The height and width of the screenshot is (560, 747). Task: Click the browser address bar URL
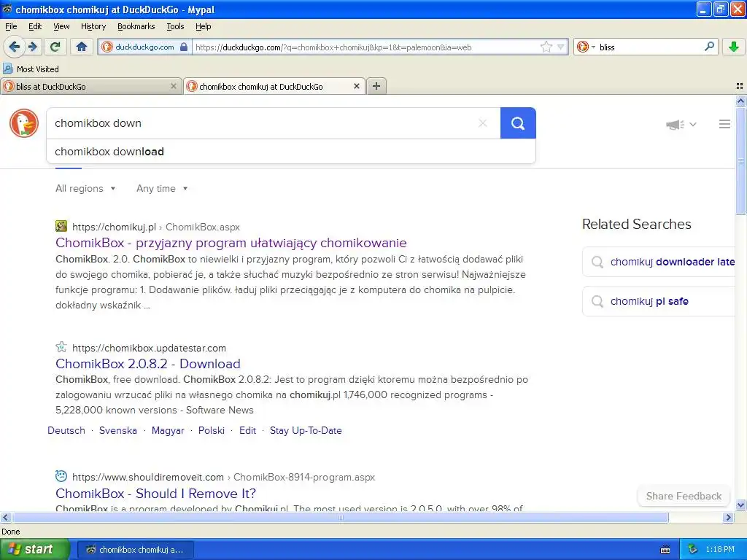[x=365, y=47]
